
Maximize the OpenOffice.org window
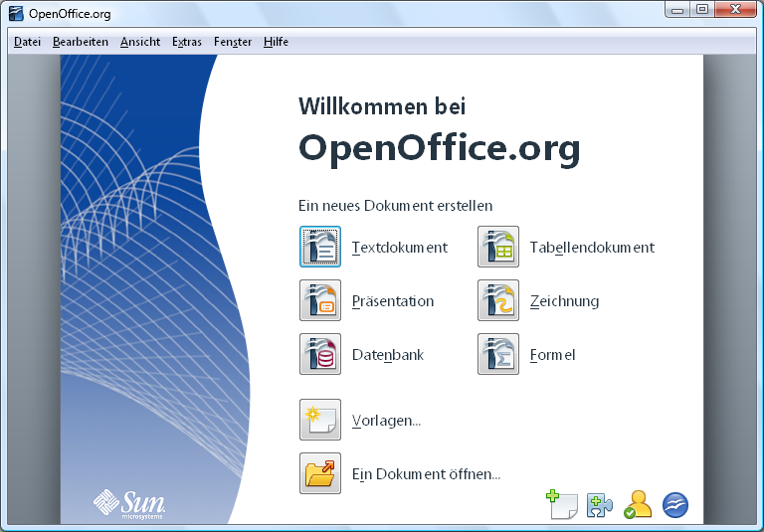pyautogui.click(x=702, y=9)
